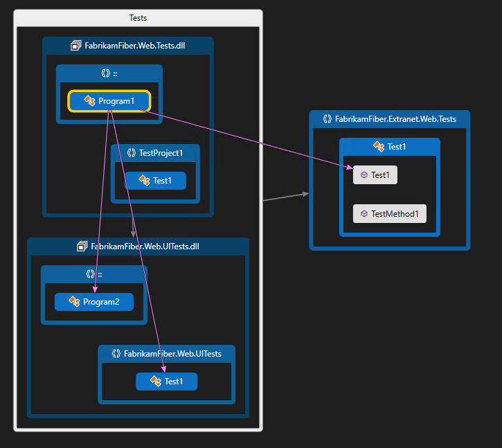
Task: Click the namespace icon beside FabrikamFiber.Web.UITests namespace
Action: (x=116, y=354)
